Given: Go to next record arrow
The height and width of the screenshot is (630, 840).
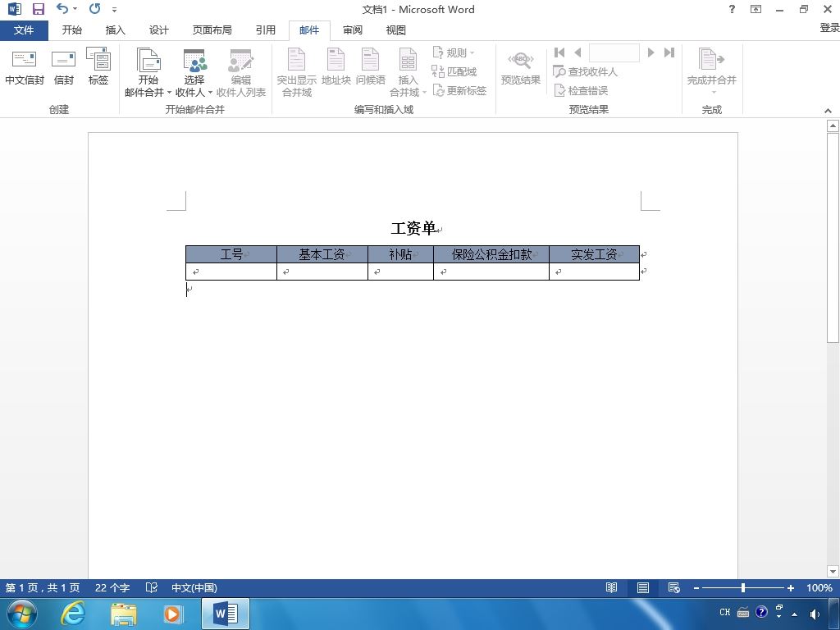Looking at the screenshot, I should tap(651, 52).
